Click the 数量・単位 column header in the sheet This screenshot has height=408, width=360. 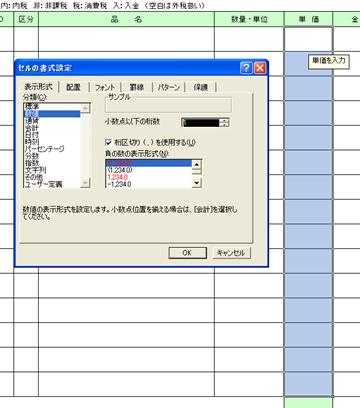(x=249, y=19)
